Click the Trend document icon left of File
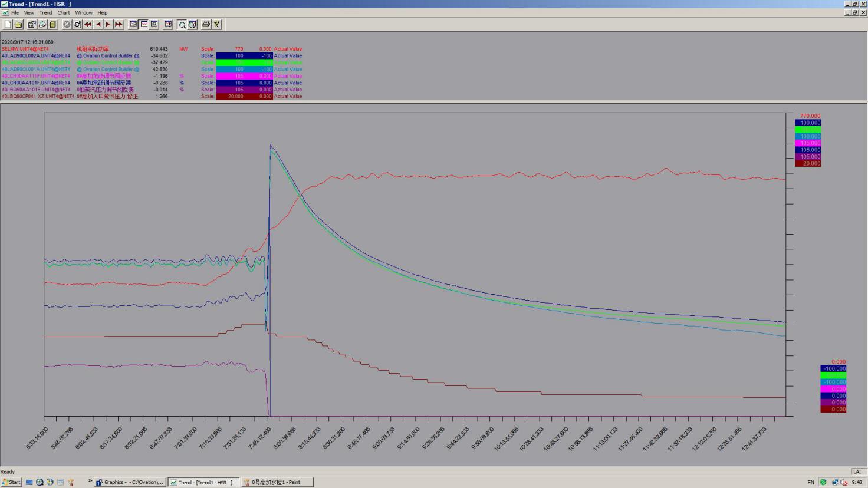Viewport: 868px width, 488px height. 5,12
